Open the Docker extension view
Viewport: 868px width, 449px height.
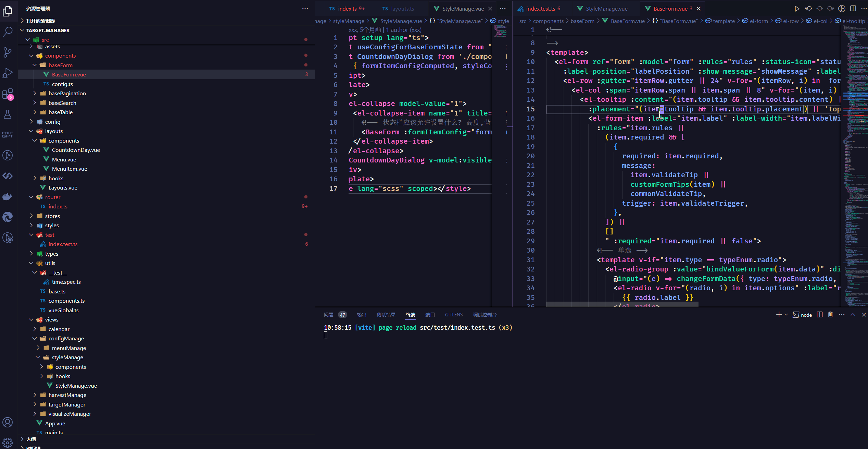(x=8, y=196)
